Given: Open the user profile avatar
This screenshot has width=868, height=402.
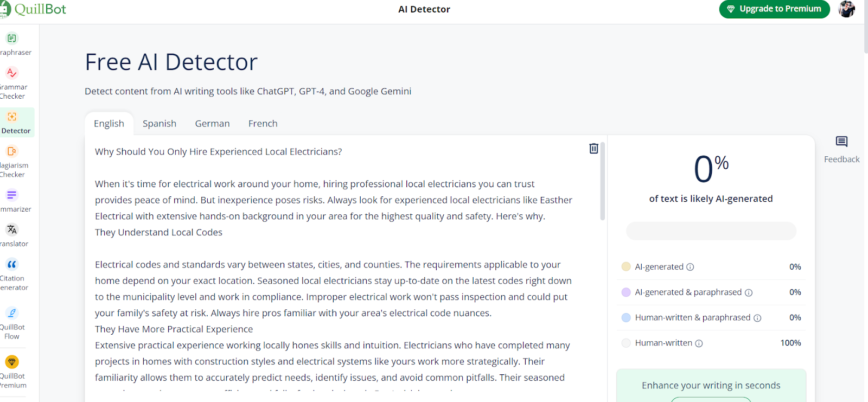Looking at the screenshot, I should [x=847, y=9].
